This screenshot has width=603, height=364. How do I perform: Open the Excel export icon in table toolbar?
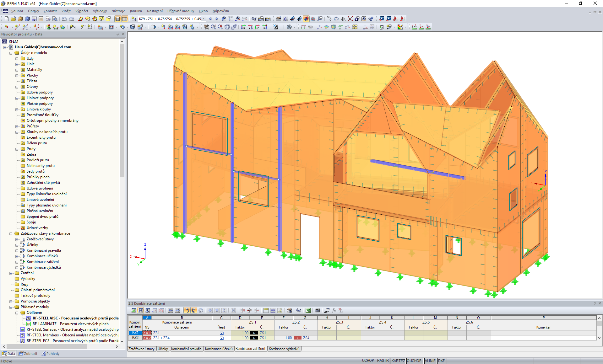click(x=308, y=311)
